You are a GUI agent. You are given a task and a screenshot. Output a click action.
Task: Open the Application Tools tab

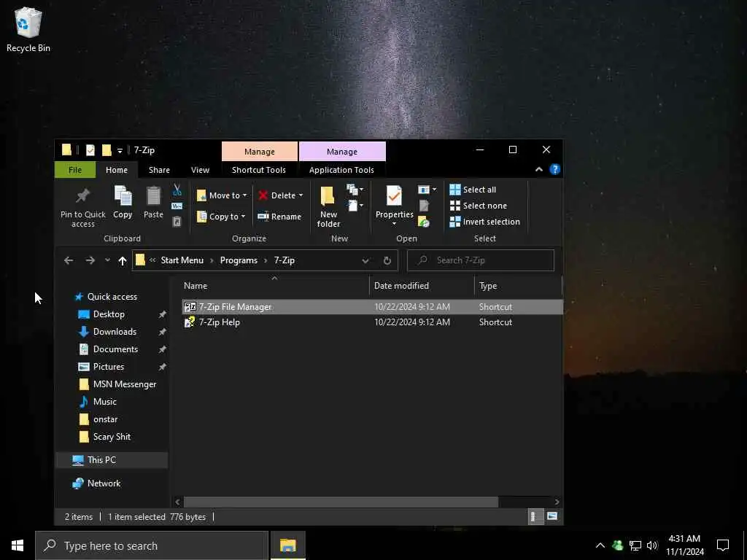[341, 170]
